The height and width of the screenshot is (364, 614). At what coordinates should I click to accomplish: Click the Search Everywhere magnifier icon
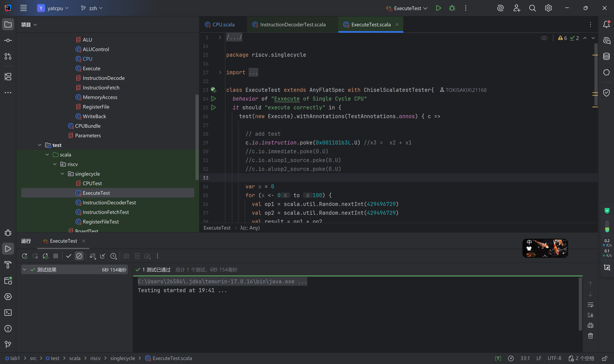click(532, 8)
